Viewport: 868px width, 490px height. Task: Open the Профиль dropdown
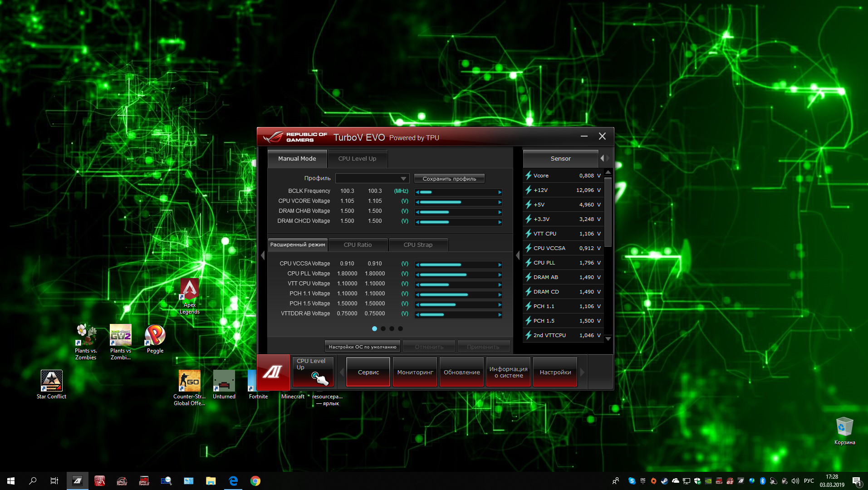point(372,178)
